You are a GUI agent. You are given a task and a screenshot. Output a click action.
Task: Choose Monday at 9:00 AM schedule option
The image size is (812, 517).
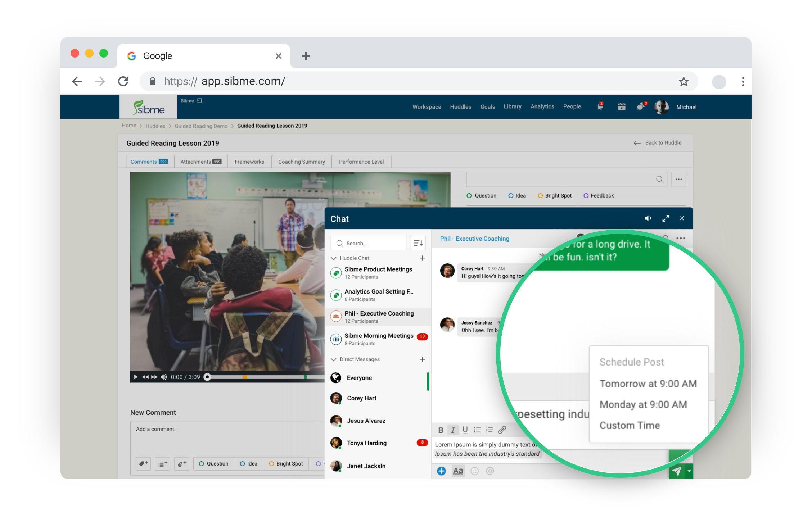click(x=643, y=404)
